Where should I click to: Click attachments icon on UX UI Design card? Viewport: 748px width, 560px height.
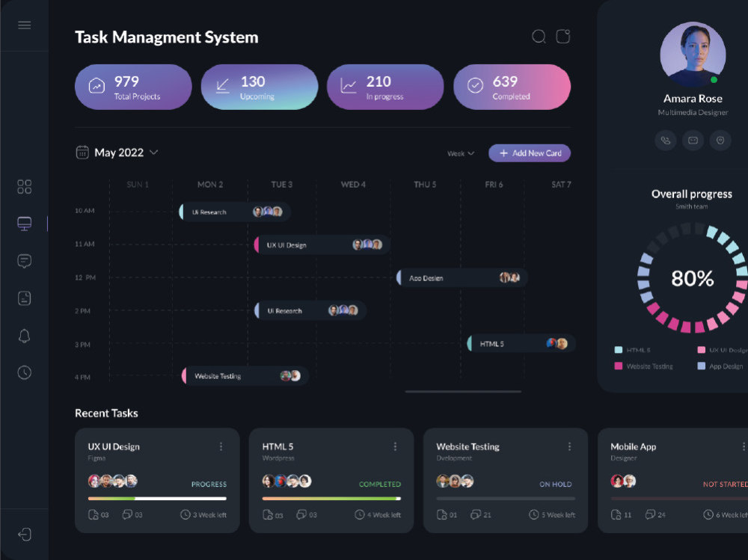(x=93, y=514)
